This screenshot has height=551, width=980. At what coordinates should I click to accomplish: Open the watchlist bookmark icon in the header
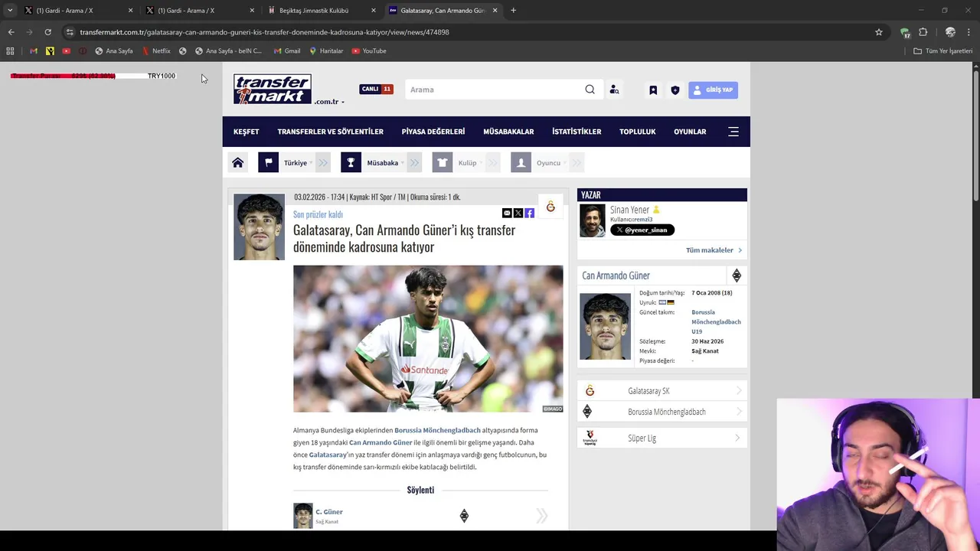point(653,90)
